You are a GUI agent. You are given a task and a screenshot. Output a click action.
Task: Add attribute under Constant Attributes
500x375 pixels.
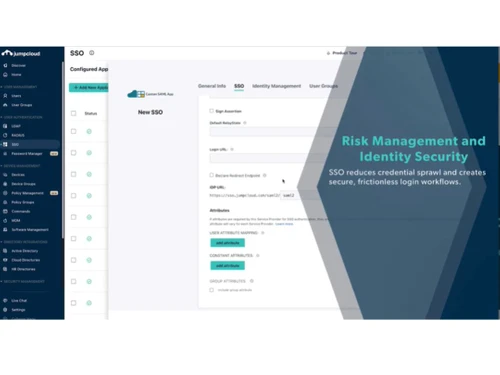(228, 266)
